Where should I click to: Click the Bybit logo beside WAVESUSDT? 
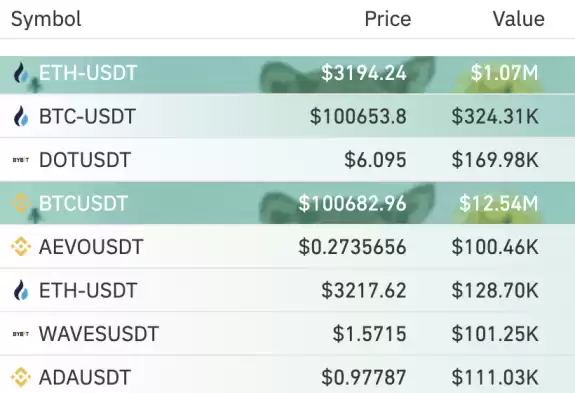pyautogui.click(x=21, y=334)
